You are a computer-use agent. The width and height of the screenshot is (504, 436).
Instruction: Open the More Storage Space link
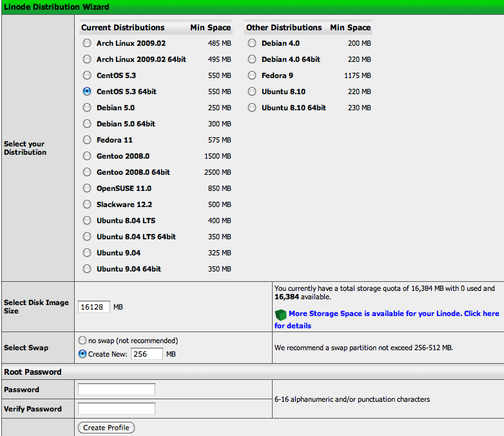387,319
